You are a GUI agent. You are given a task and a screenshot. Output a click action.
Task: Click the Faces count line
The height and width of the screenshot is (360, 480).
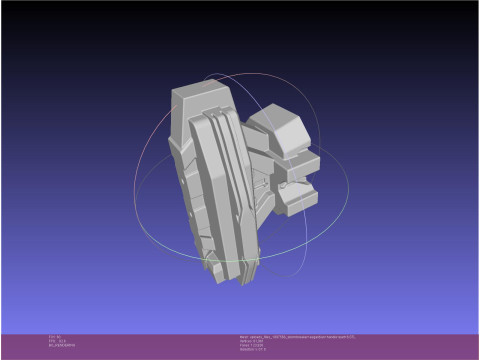coord(251,345)
